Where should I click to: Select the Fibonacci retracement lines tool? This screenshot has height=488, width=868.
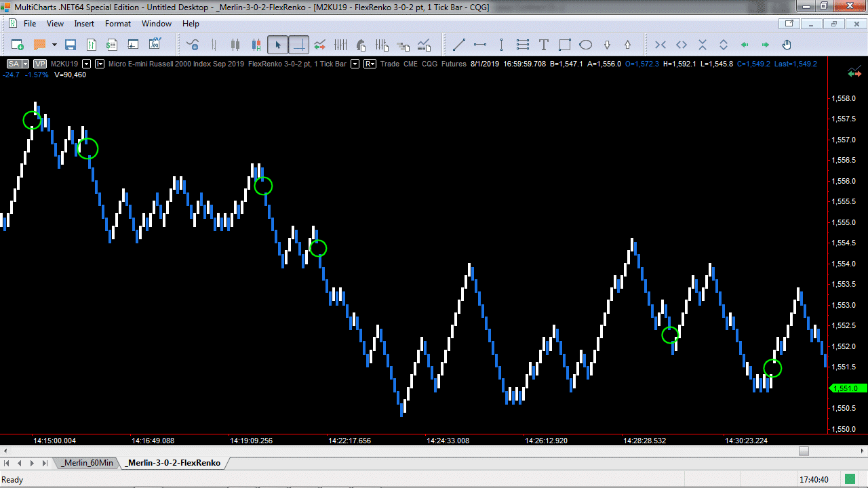pyautogui.click(x=522, y=45)
